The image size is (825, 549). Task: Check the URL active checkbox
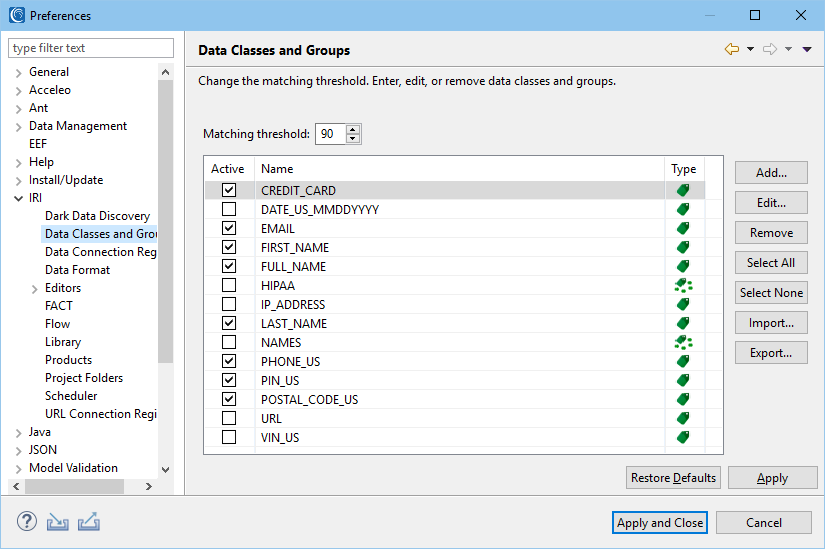pyautogui.click(x=229, y=418)
